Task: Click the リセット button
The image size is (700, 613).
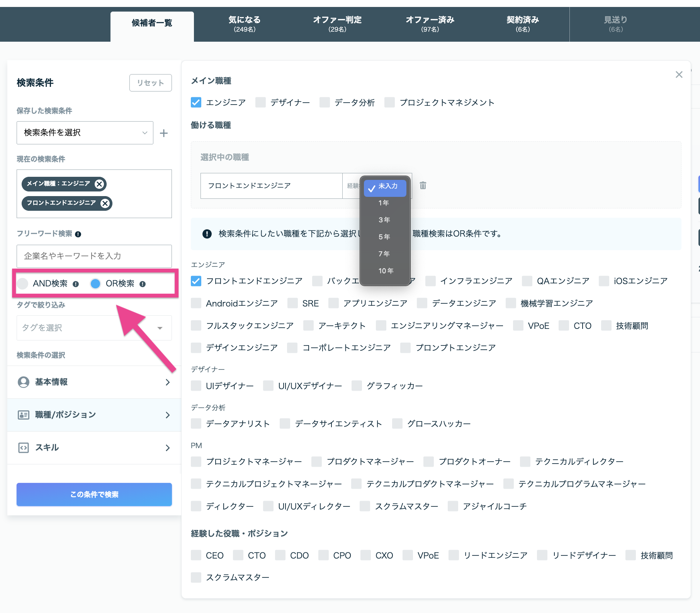Action: 151,83
